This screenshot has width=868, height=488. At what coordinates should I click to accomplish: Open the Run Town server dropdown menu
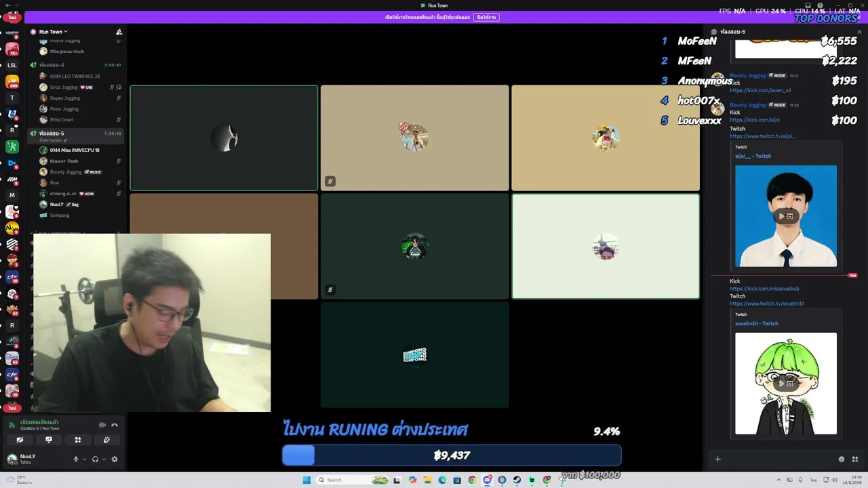[54, 32]
